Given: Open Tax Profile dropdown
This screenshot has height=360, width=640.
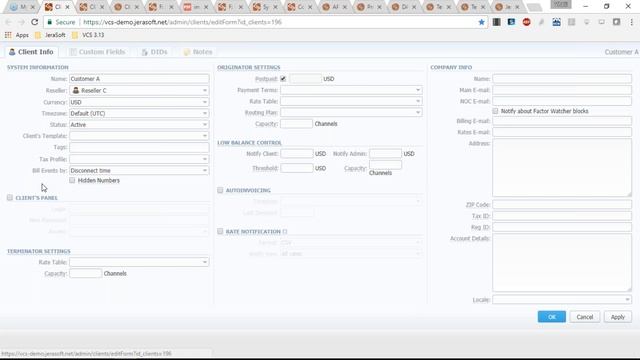Looking at the screenshot, I should [x=139, y=159].
